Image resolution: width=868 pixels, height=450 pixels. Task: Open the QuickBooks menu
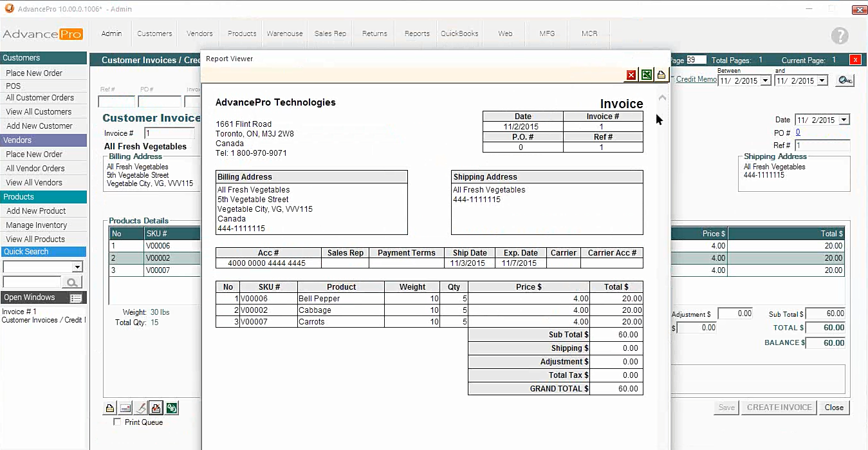tap(459, 33)
